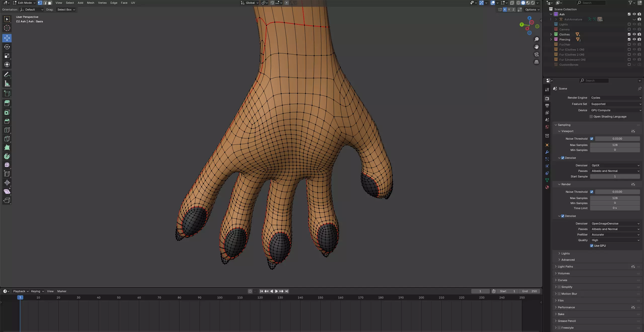Activate the Loop Cut tool
Screen dimensions: 644x332
click(x=7, y=130)
